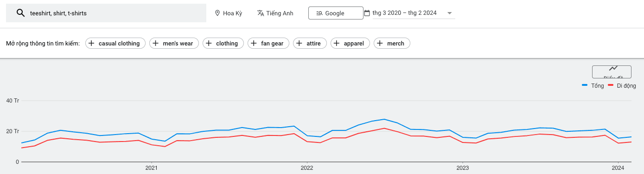The image size is (644, 174).
Task: Add the clothing suggestion chip
Action: 223,43
